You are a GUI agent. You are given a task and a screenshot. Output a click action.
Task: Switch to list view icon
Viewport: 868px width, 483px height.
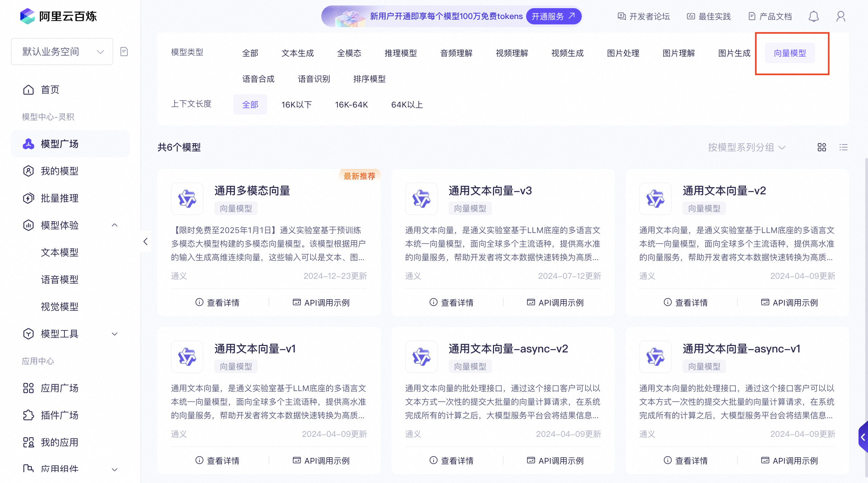point(843,147)
